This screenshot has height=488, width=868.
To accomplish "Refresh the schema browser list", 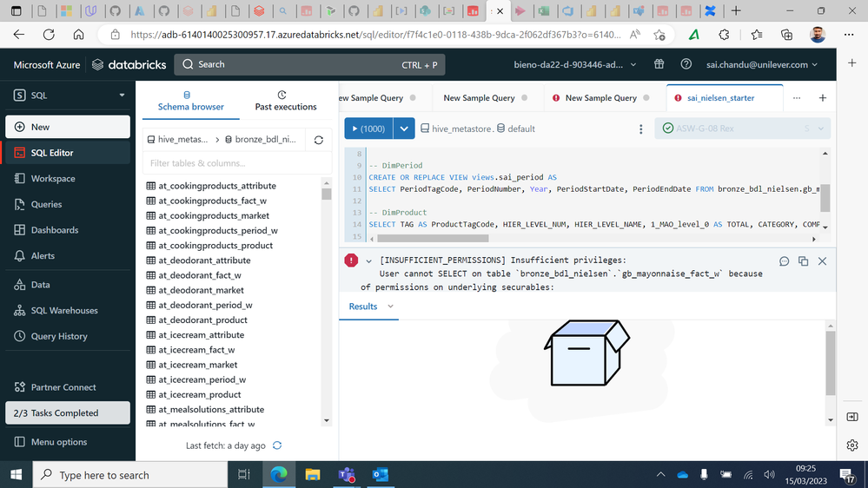I will [319, 140].
